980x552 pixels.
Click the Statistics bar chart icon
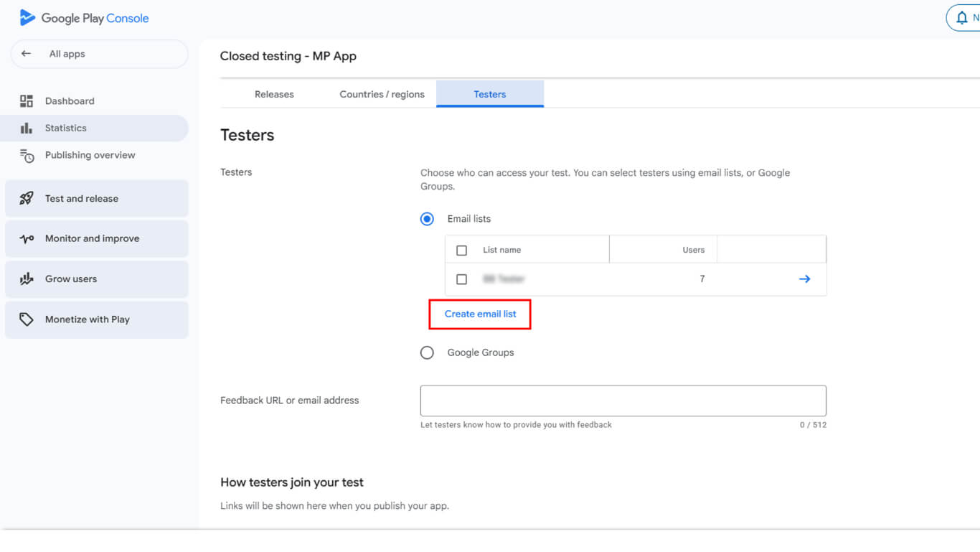tap(27, 128)
